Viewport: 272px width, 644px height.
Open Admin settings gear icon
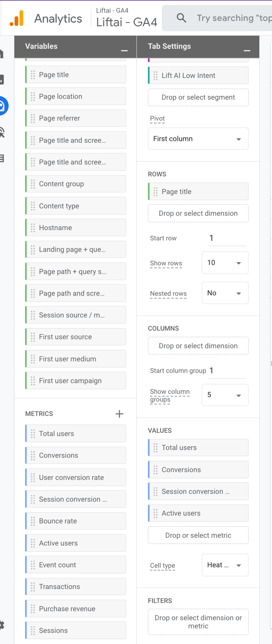(x=2, y=625)
